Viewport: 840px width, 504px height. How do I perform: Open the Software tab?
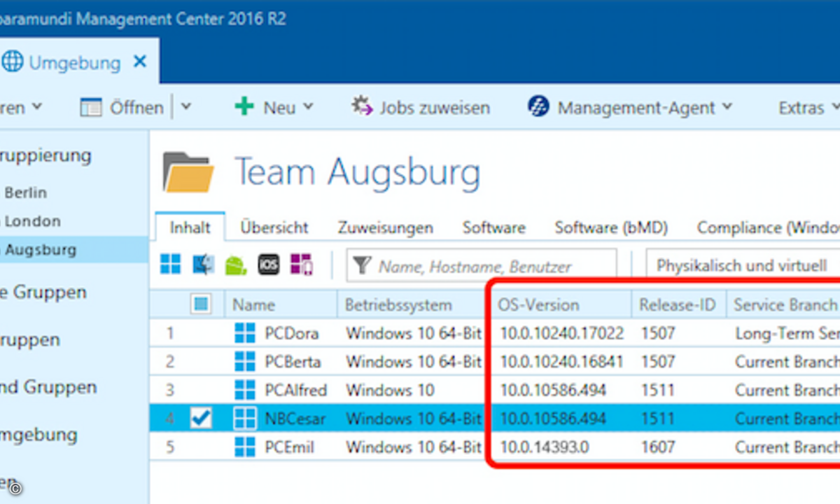[x=493, y=227]
